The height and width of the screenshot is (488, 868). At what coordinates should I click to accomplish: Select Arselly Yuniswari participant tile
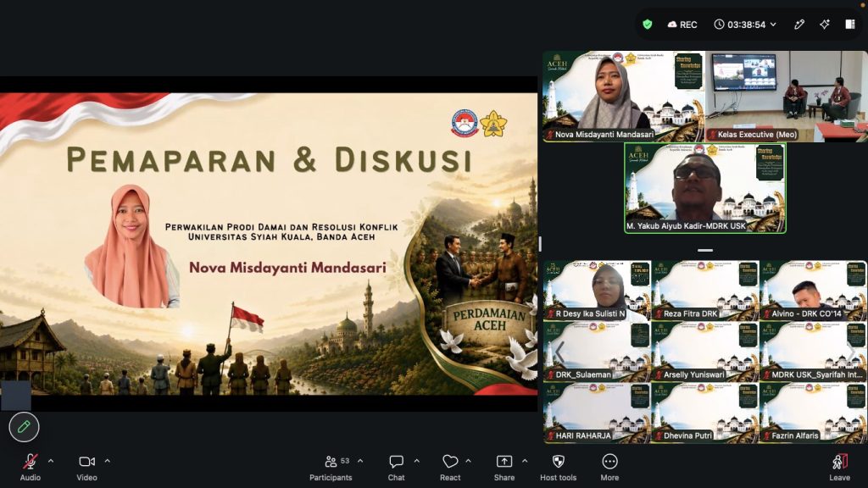pos(705,352)
